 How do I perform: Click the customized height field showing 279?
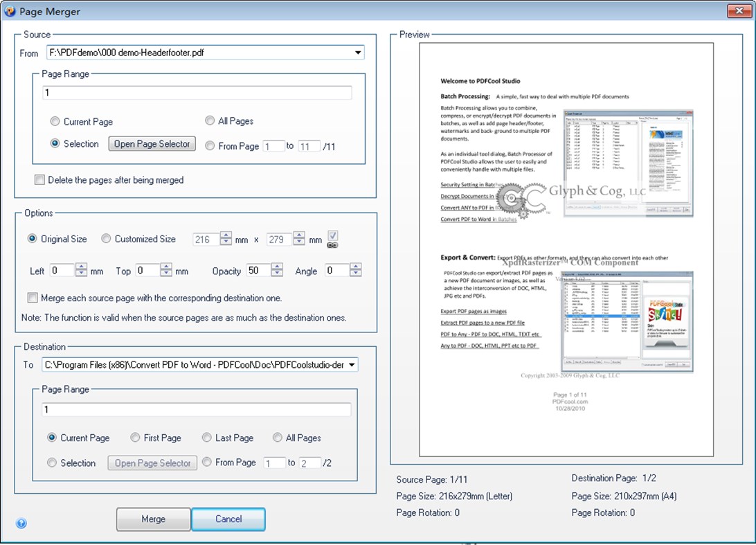coord(280,239)
